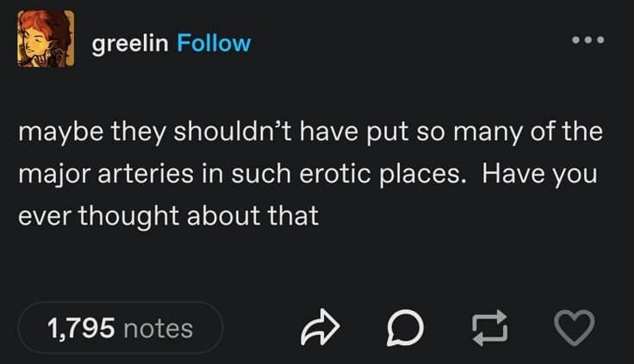The width and height of the screenshot is (634, 364).
Task: Open the 1,795 notes button
Action: click(x=121, y=328)
